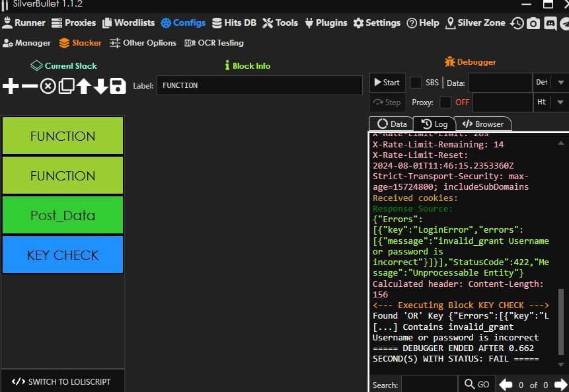569x392 pixels.
Task: Expand the data type dropdown next to Data field
Action: (560, 83)
